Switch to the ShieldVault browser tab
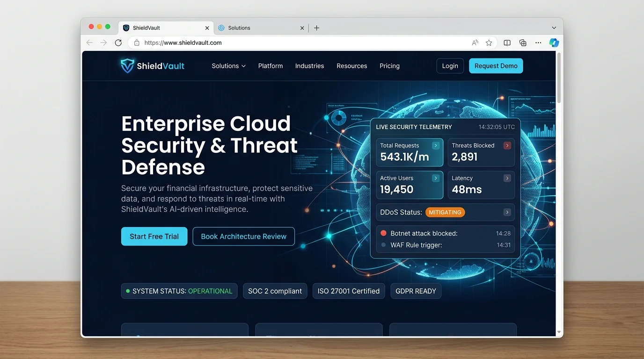644x359 pixels. [166, 28]
